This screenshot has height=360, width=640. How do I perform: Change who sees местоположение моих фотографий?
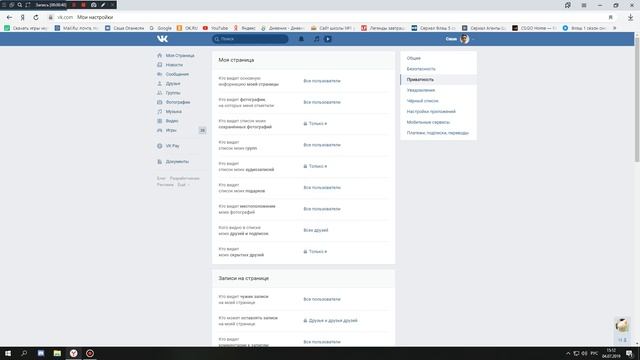(x=322, y=209)
